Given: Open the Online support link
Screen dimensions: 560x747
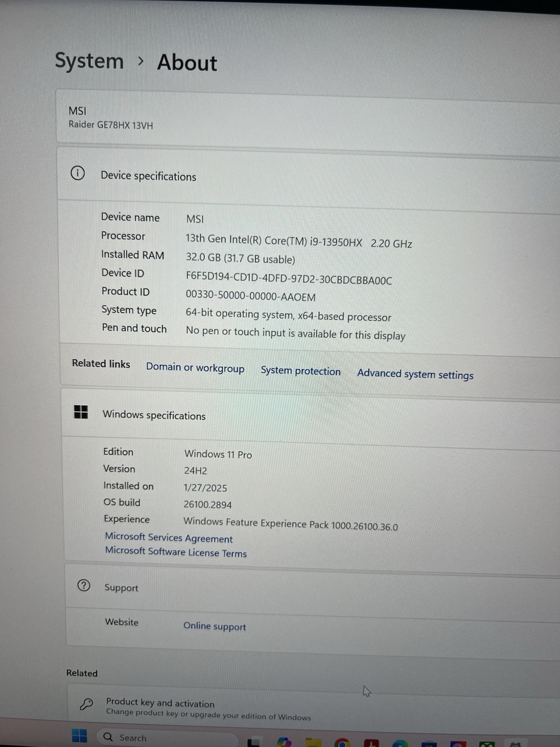Looking at the screenshot, I should [215, 626].
